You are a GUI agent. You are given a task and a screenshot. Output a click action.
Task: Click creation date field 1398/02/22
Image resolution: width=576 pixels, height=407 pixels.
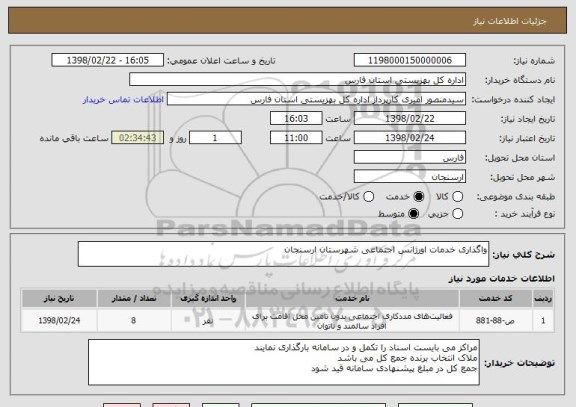coord(410,119)
